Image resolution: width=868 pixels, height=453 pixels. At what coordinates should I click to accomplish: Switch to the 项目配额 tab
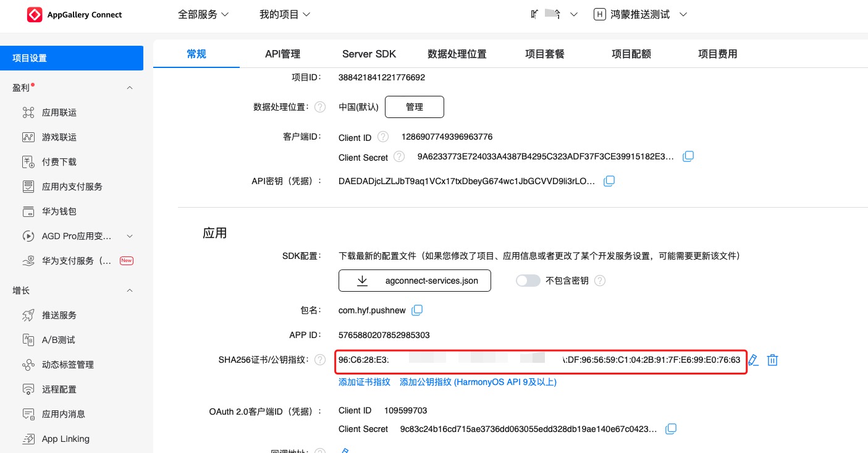(631, 54)
